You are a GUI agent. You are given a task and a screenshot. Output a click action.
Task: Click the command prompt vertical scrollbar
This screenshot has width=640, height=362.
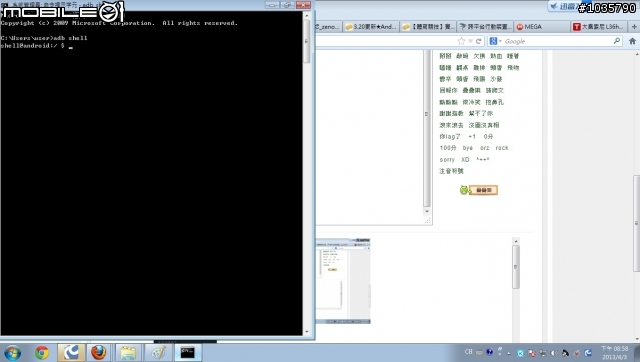307,173
